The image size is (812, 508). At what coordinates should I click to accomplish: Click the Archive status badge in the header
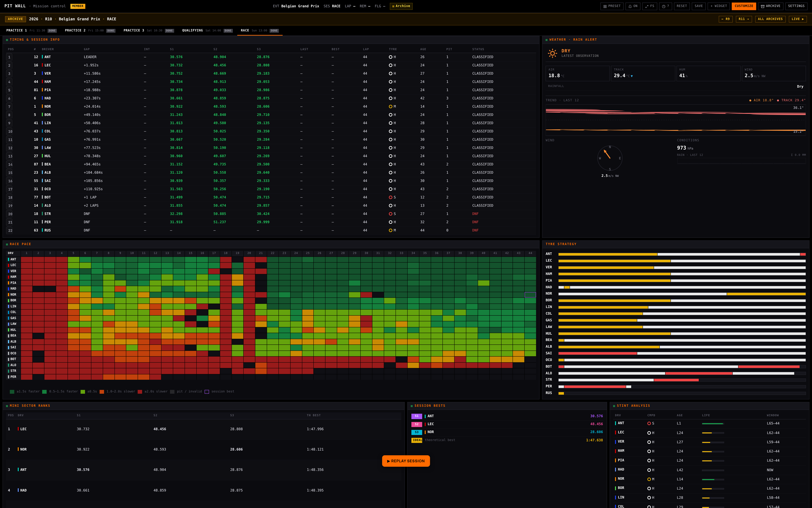tap(401, 6)
